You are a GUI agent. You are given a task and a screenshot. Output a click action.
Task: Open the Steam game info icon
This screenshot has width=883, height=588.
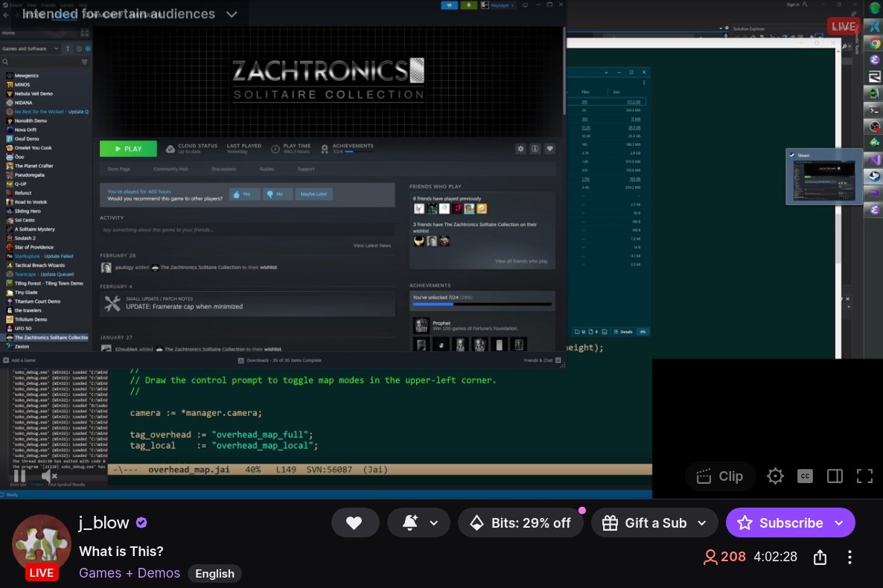coord(535,149)
